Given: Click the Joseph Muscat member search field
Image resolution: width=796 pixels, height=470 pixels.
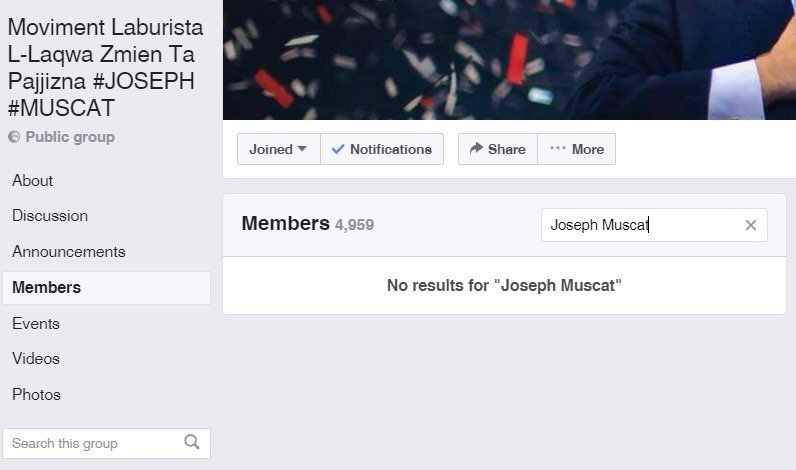Looking at the screenshot, I should [x=640, y=225].
